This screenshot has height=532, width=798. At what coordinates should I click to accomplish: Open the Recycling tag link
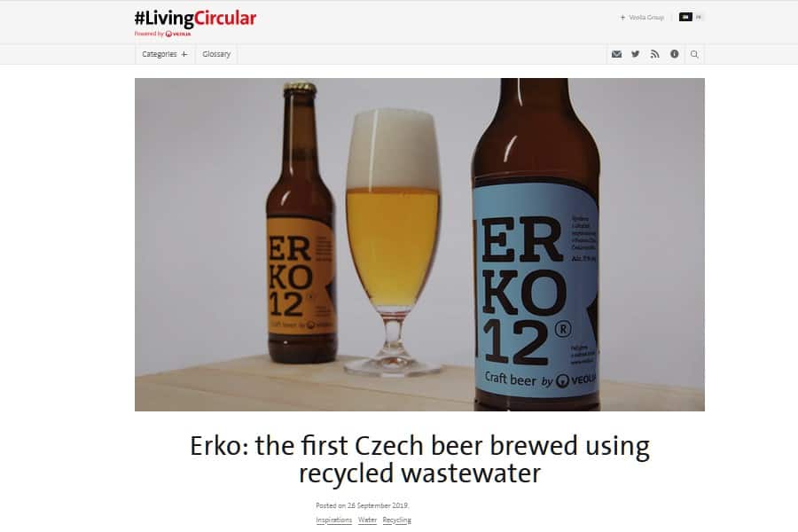396,520
